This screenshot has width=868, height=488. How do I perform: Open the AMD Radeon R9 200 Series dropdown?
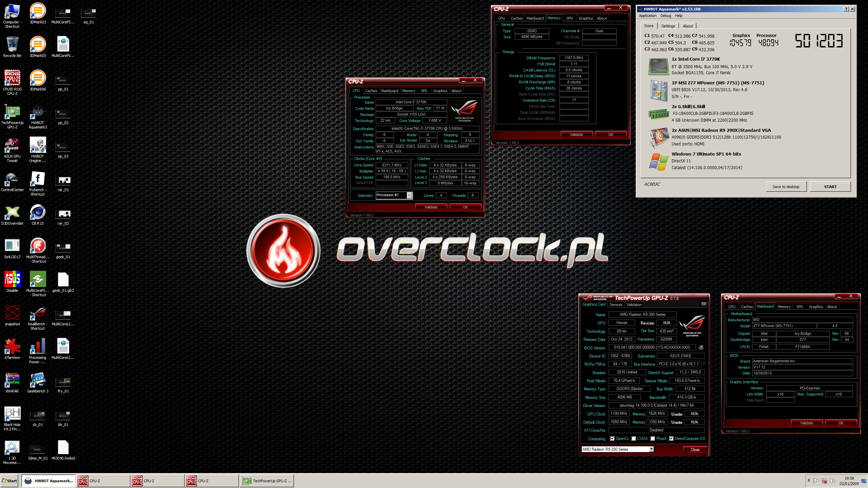pos(651,449)
